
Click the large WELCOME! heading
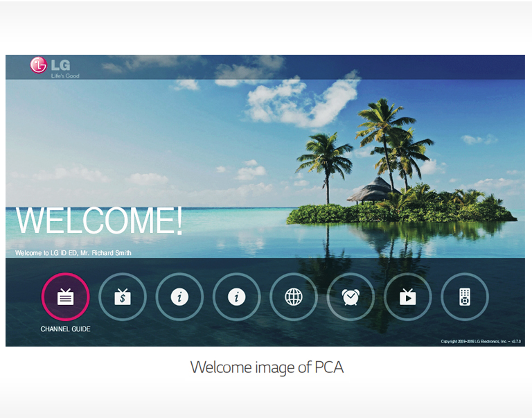[x=99, y=220]
